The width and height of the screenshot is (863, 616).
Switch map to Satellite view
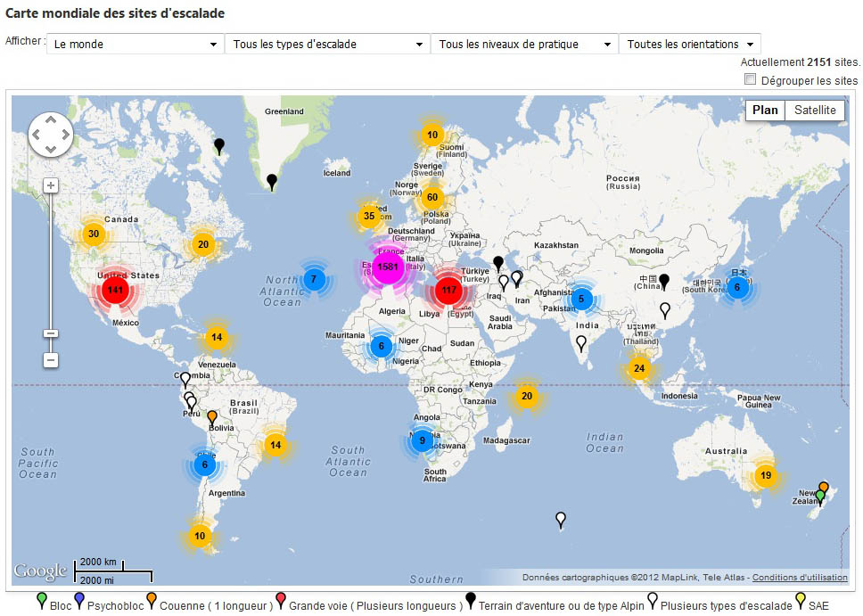click(815, 111)
